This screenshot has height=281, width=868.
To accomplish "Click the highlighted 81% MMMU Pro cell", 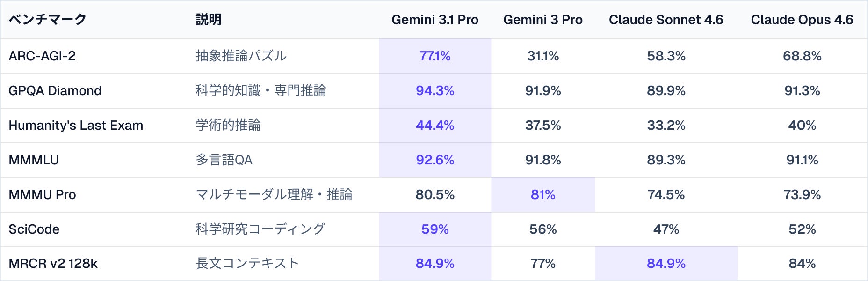I will [542, 195].
